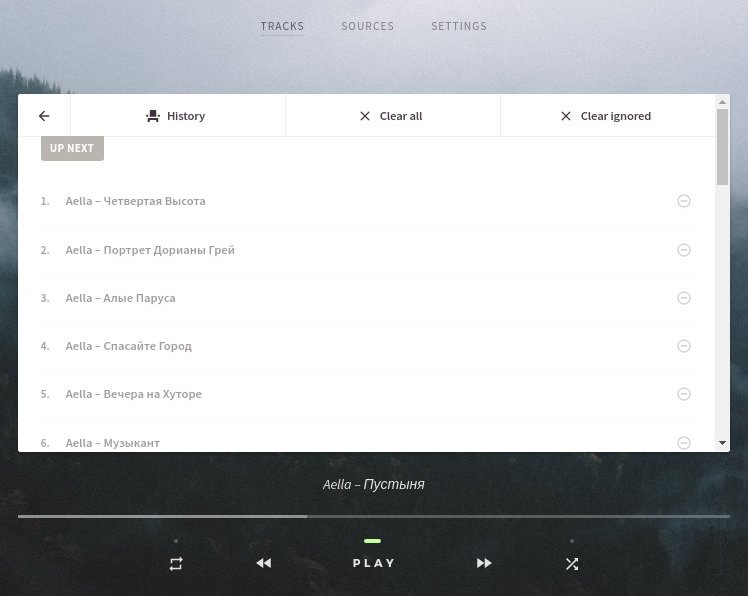Remove Вечера на Хуторе from the queue

[x=684, y=394]
